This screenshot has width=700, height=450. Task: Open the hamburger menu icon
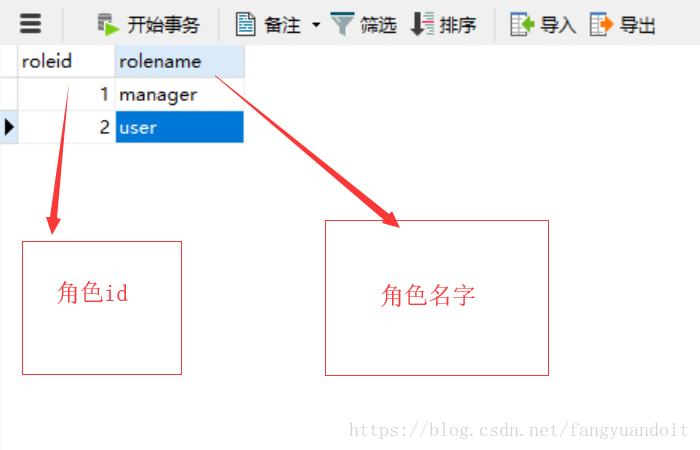[x=30, y=24]
